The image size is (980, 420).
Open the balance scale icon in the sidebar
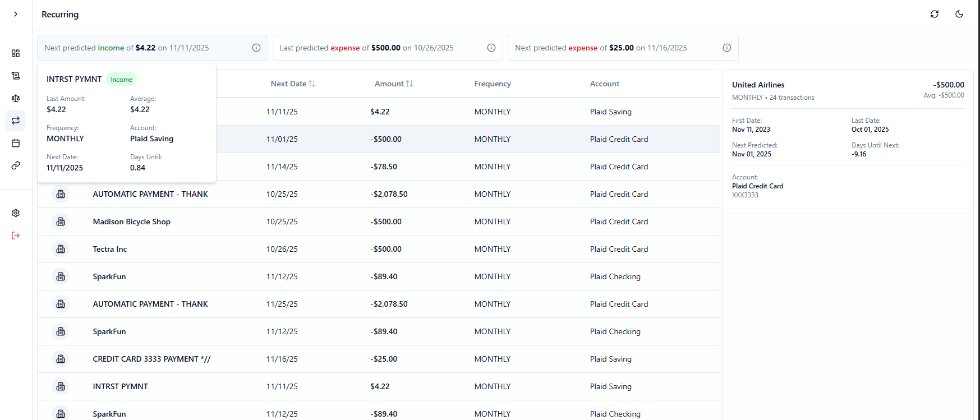click(16, 98)
